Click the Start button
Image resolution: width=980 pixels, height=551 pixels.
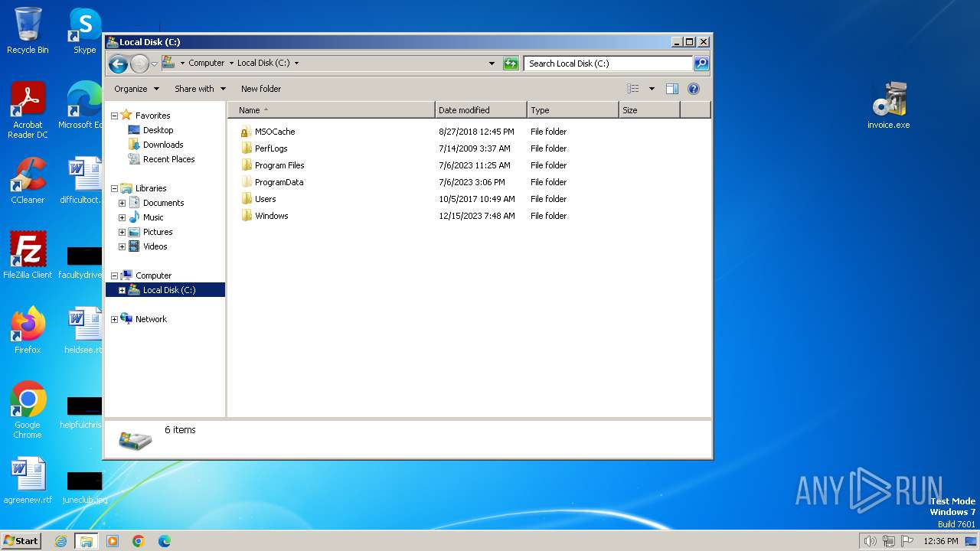point(21,540)
